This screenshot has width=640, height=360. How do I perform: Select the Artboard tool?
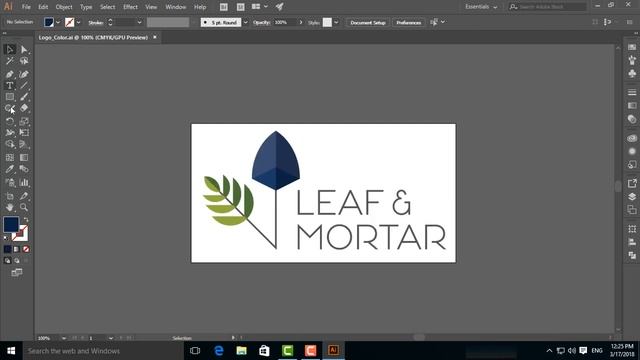pos(10,196)
